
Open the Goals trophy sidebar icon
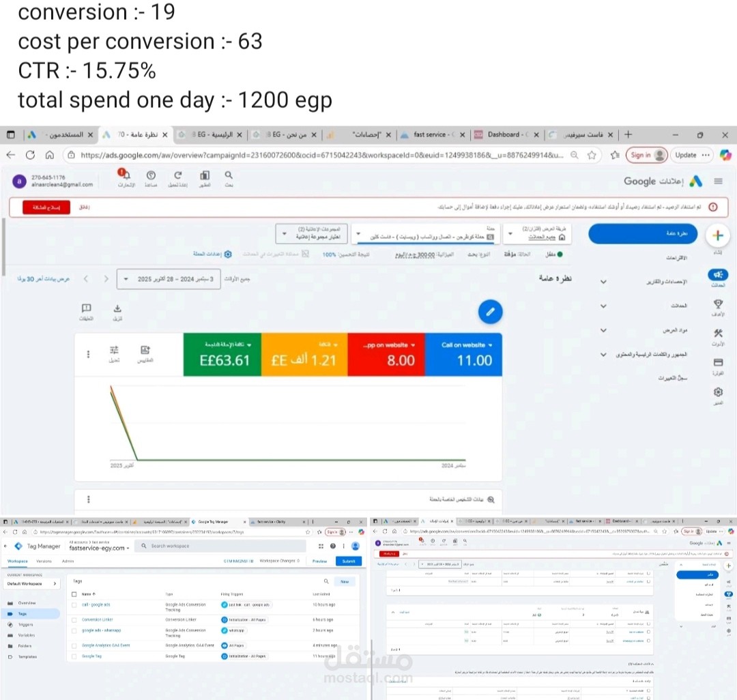[x=718, y=304]
